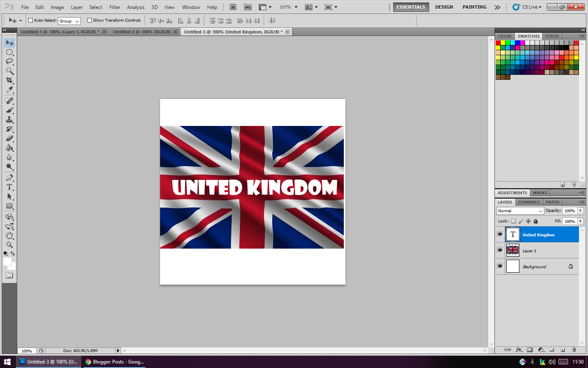Toggle lock all icon
Screen dimensions: 588x368
click(536, 221)
